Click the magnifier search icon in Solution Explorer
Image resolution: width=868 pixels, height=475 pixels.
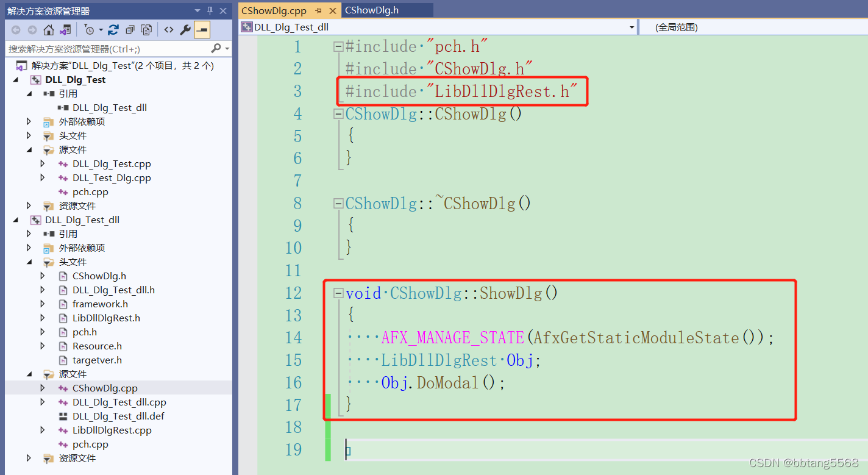216,49
